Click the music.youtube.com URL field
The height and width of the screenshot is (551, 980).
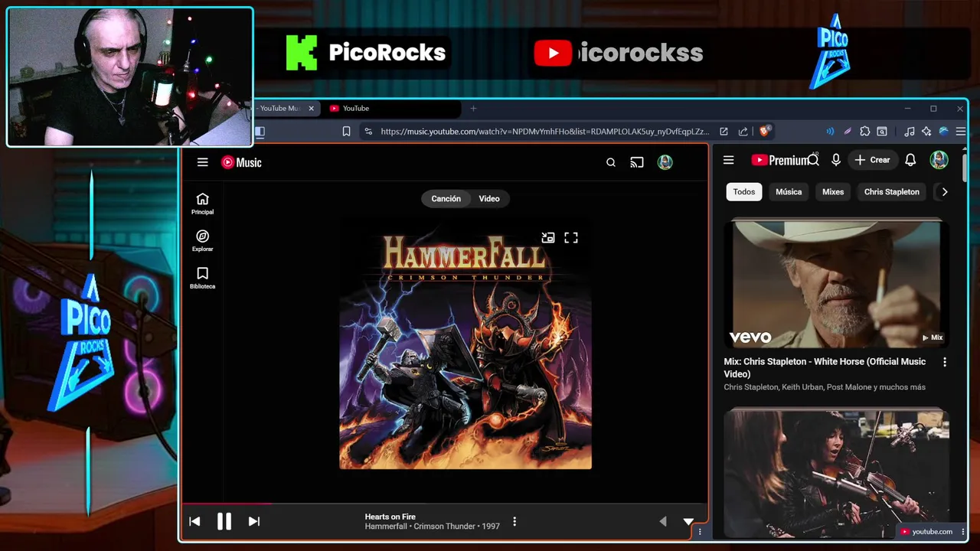click(544, 132)
